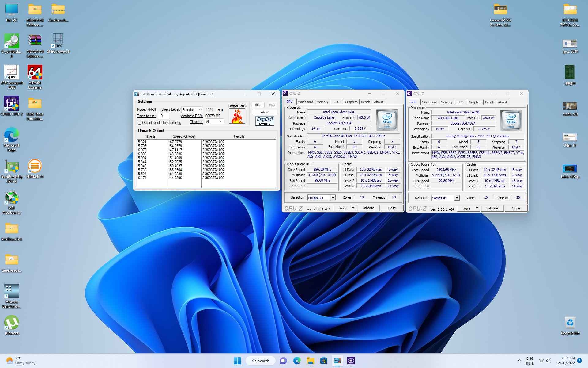Click Start button in IntelBurnTest
The width and height of the screenshot is (588, 368).
pyautogui.click(x=258, y=105)
